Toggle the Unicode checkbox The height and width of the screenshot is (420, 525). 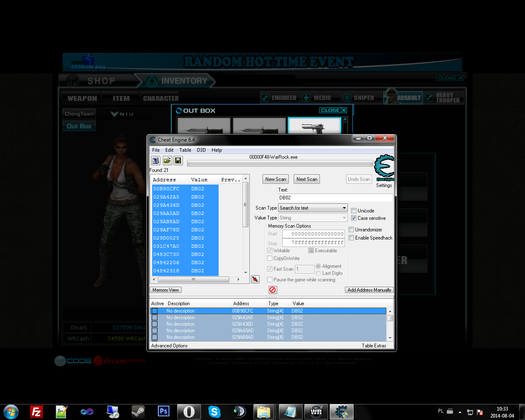354,211
